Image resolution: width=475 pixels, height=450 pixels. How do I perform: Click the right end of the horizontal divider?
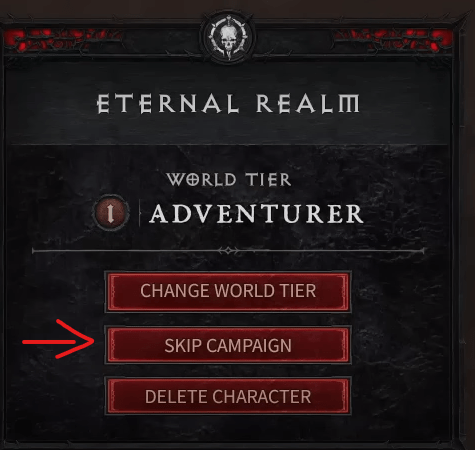(x=421, y=251)
